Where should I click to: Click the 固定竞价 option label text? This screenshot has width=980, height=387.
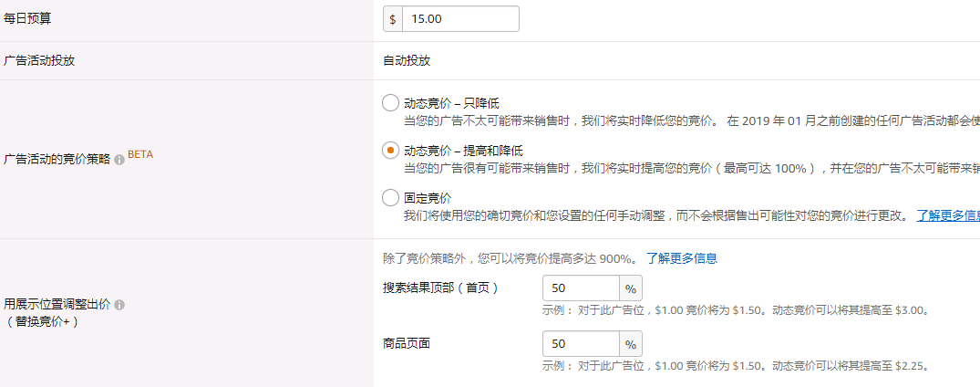pyautogui.click(x=428, y=198)
